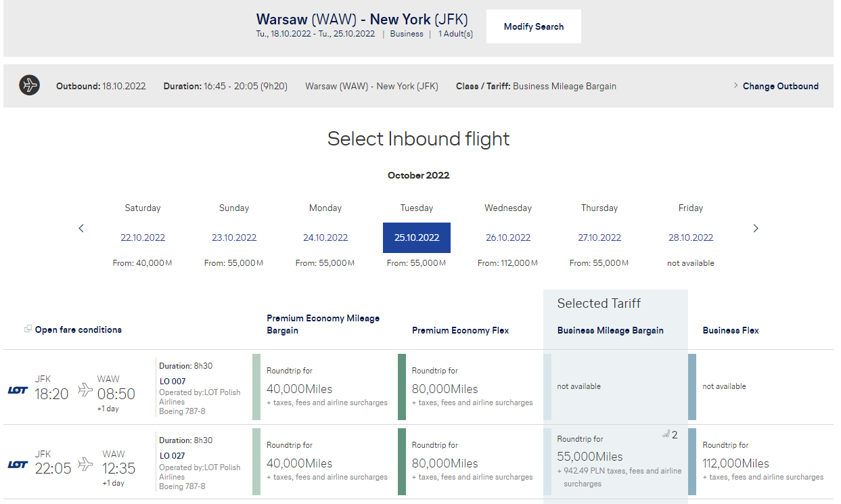Select the highlighted Tuesday 25.10.2022 date
The width and height of the screenshot is (841, 504).
[x=417, y=237]
